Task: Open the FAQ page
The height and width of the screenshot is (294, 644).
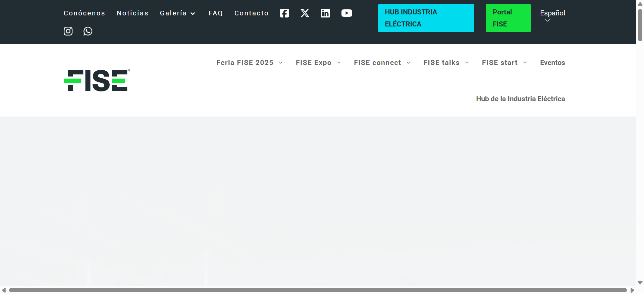Action: (216, 13)
